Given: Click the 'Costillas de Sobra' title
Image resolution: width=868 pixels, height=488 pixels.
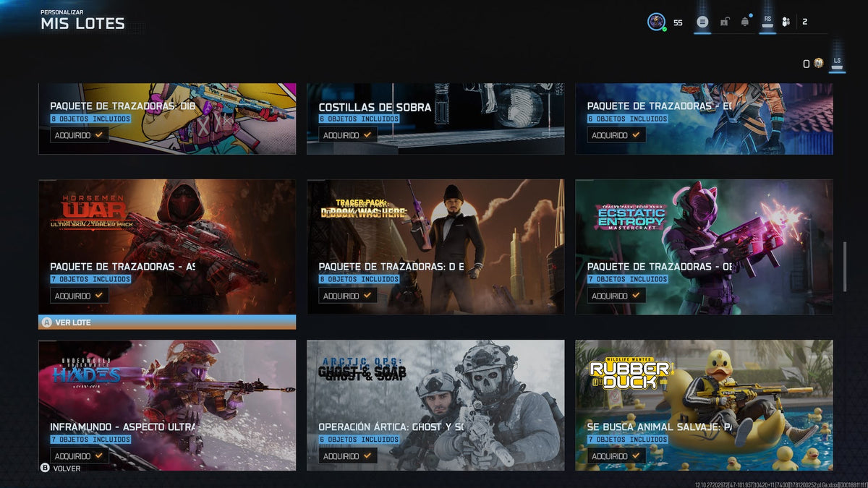Looking at the screenshot, I should tap(375, 107).
